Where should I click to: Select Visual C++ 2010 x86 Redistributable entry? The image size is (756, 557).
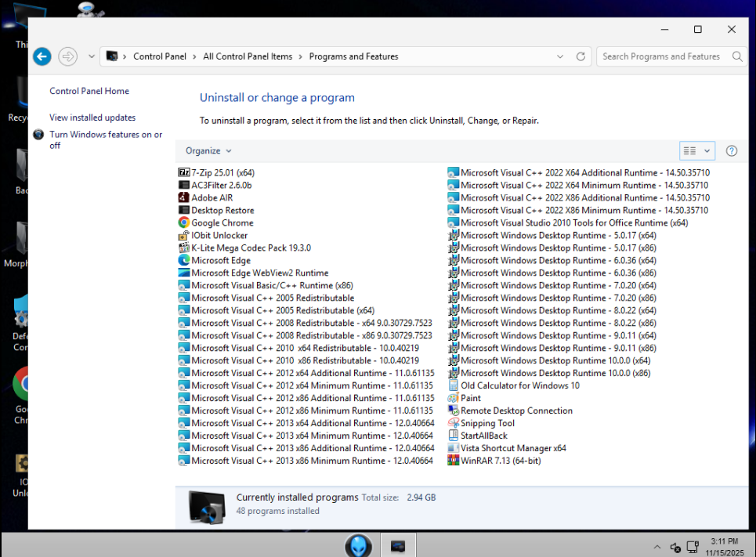tap(306, 360)
